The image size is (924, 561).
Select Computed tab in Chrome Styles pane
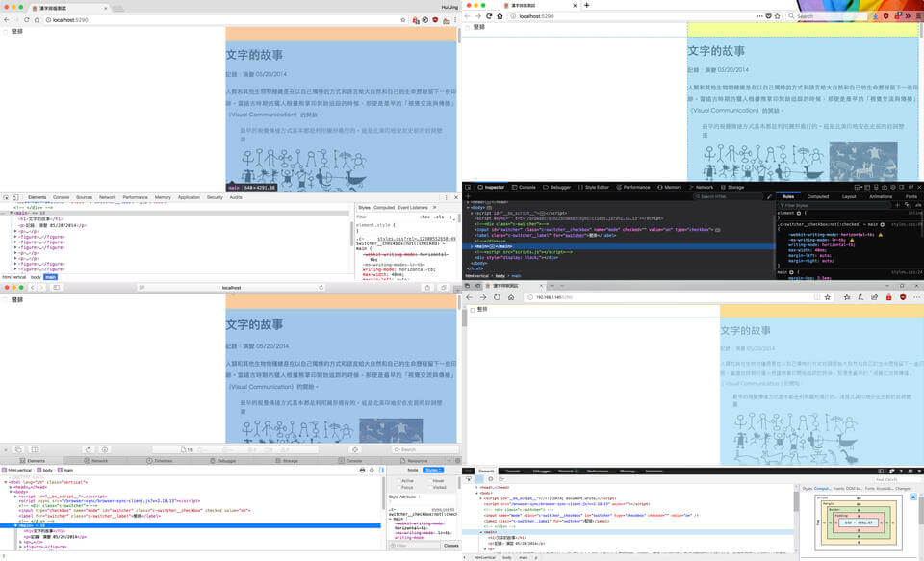tap(384, 208)
